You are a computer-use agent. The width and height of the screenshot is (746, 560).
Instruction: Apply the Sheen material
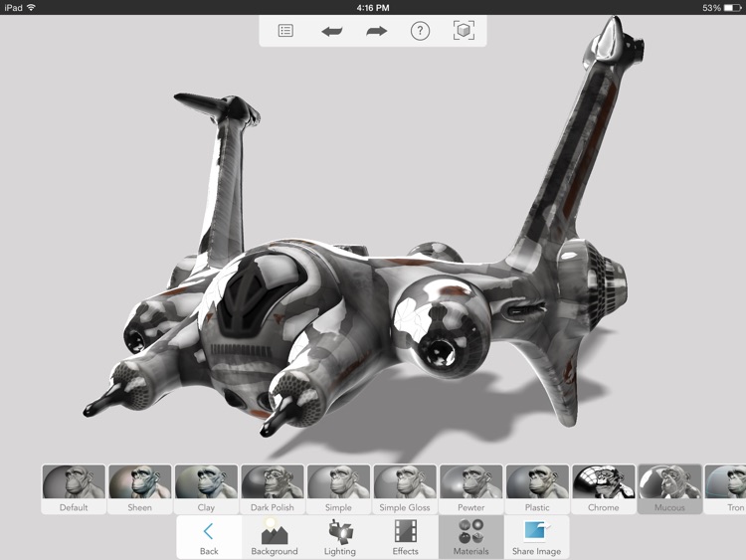139,488
